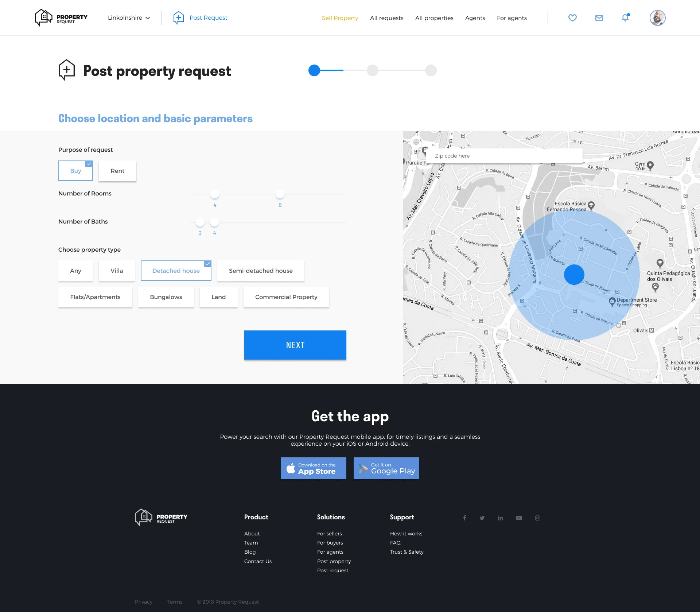The image size is (700, 612).
Task: Click the Property Request logo
Action: (x=61, y=17)
